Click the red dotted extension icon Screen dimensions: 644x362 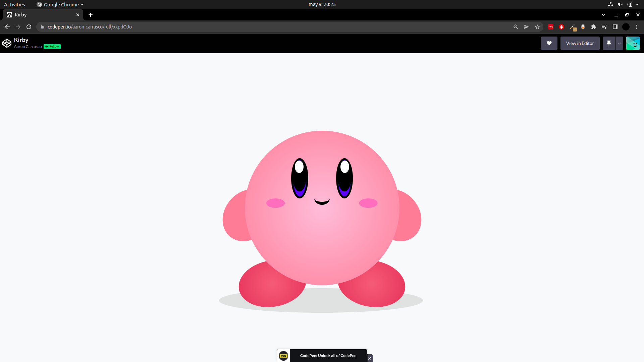pyautogui.click(x=551, y=27)
